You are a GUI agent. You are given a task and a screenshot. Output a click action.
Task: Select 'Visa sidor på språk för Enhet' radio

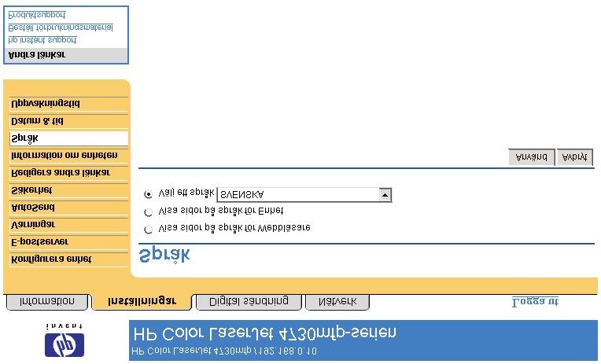click(x=148, y=212)
